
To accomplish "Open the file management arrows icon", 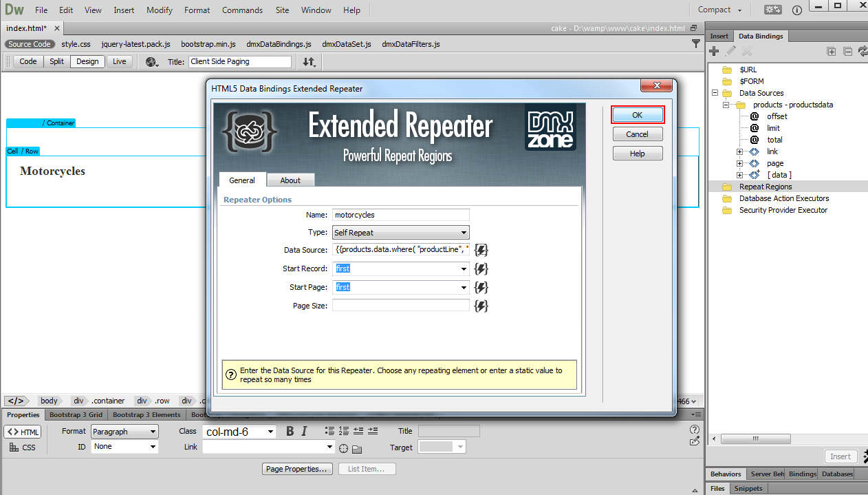I will pyautogui.click(x=310, y=61).
